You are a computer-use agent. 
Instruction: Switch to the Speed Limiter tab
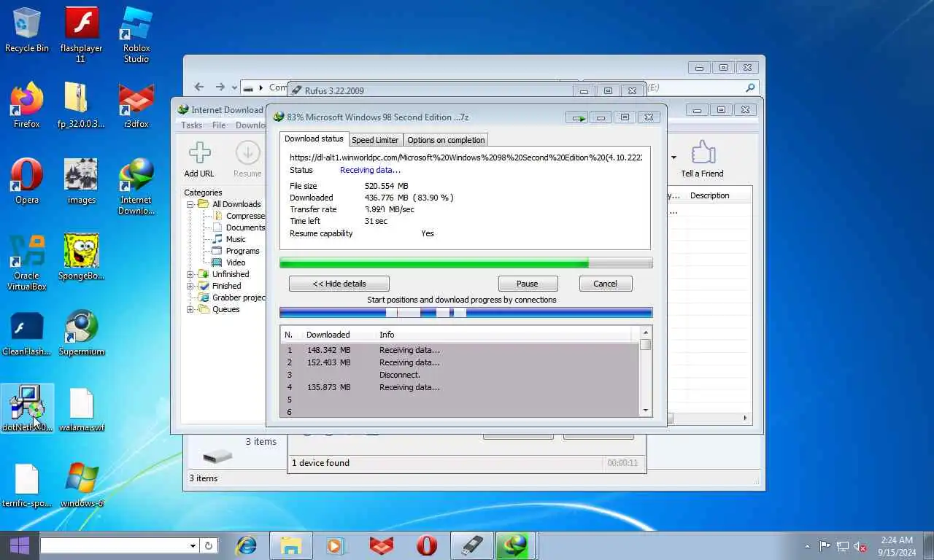click(x=375, y=140)
